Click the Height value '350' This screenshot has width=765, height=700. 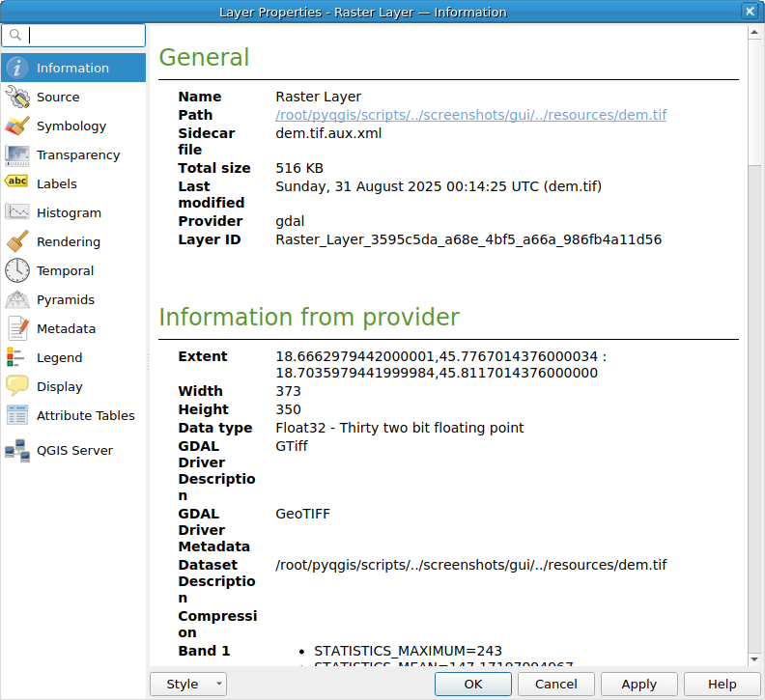pos(288,409)
